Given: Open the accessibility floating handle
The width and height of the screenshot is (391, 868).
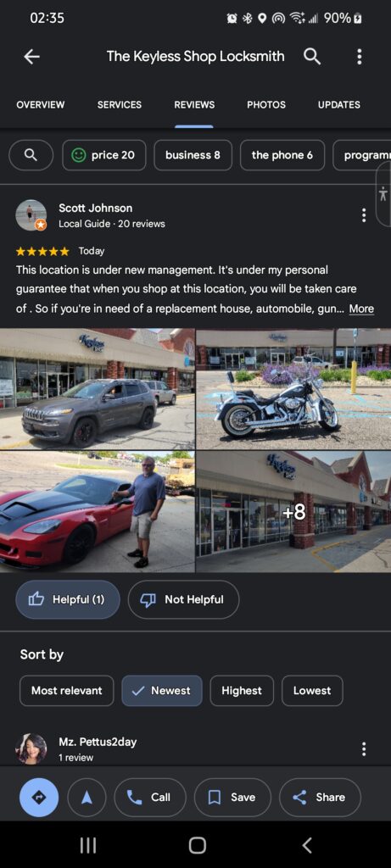Looking at the screenshot, I should point(383,194).
